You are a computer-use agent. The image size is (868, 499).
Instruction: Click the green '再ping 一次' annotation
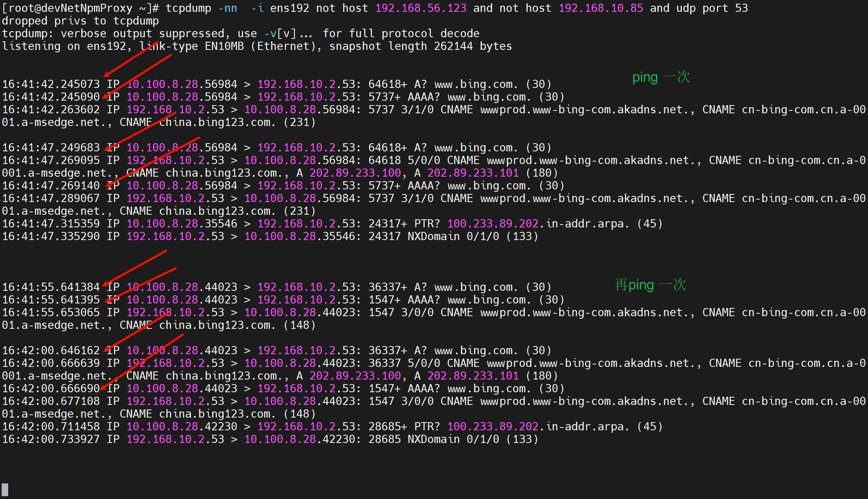pyautogui.click(x=650, y=285)
